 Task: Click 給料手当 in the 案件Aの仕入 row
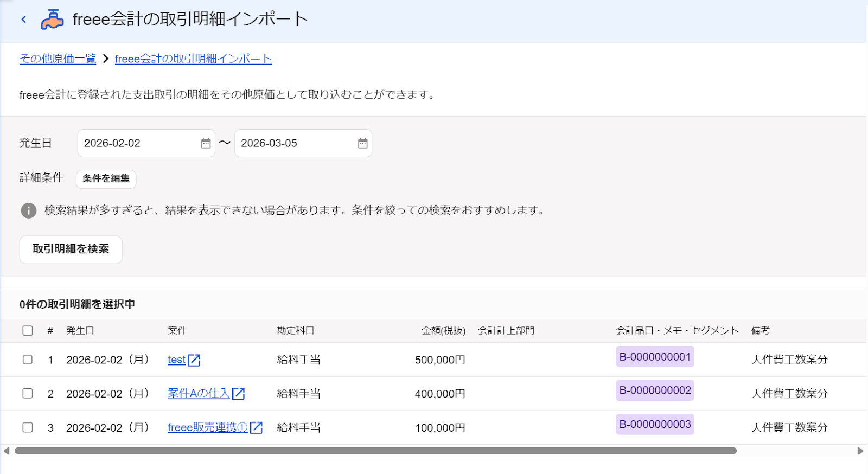tap(299, 394)
